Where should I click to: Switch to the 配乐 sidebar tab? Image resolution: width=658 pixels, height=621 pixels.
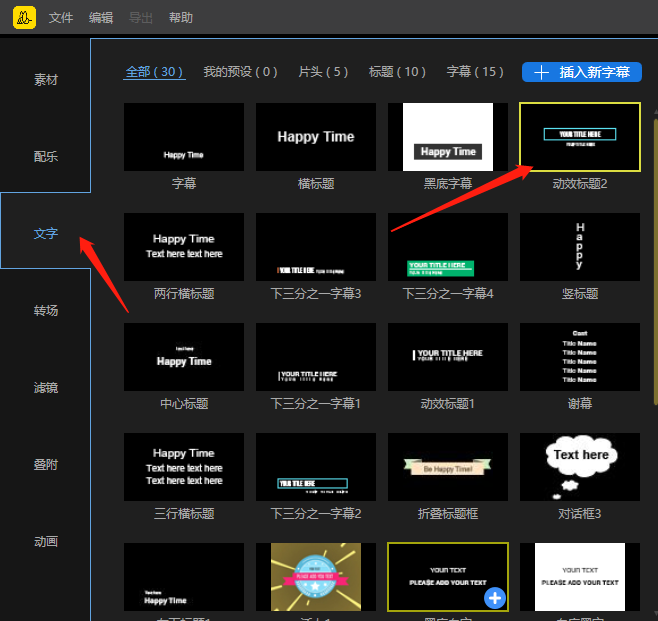(46, 157)
